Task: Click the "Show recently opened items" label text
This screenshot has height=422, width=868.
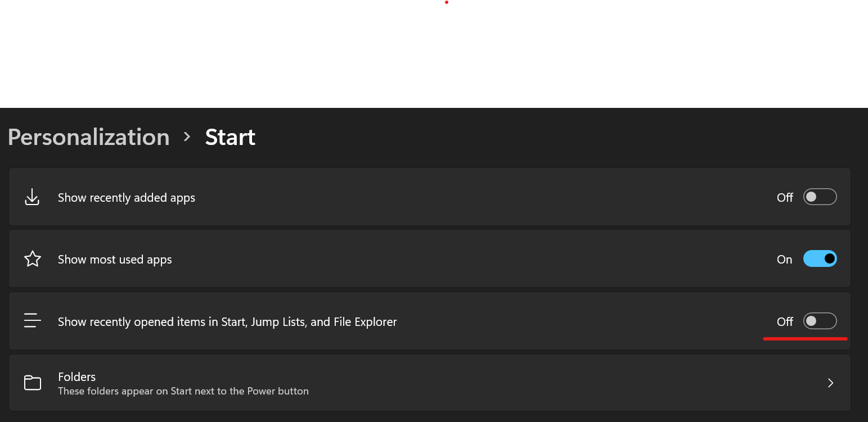Action: [x=227, y=322]
